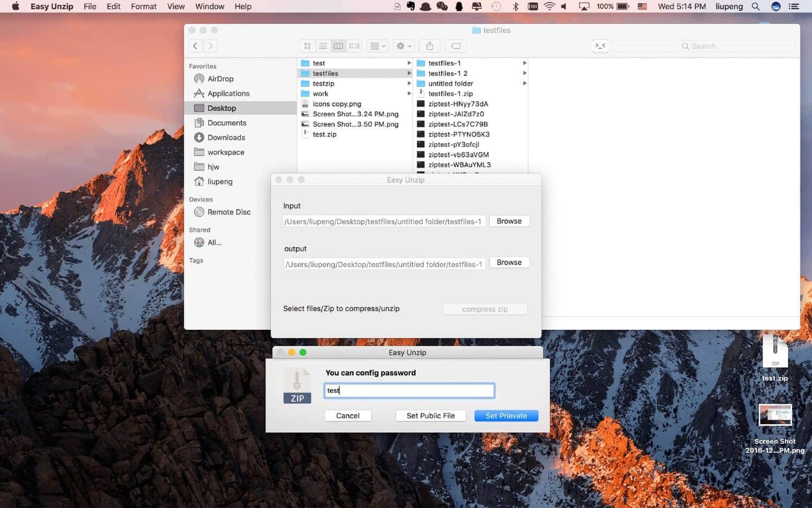Click the Finder share button
812x508 pixels.
(430, 46)
